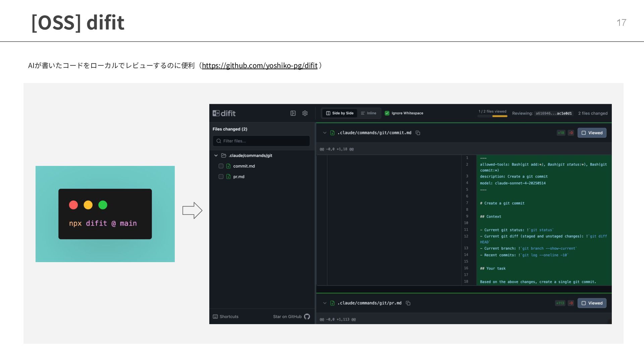Click the Reviewing commit hash a616946...ac1e0d1

(x=554, y=113)
